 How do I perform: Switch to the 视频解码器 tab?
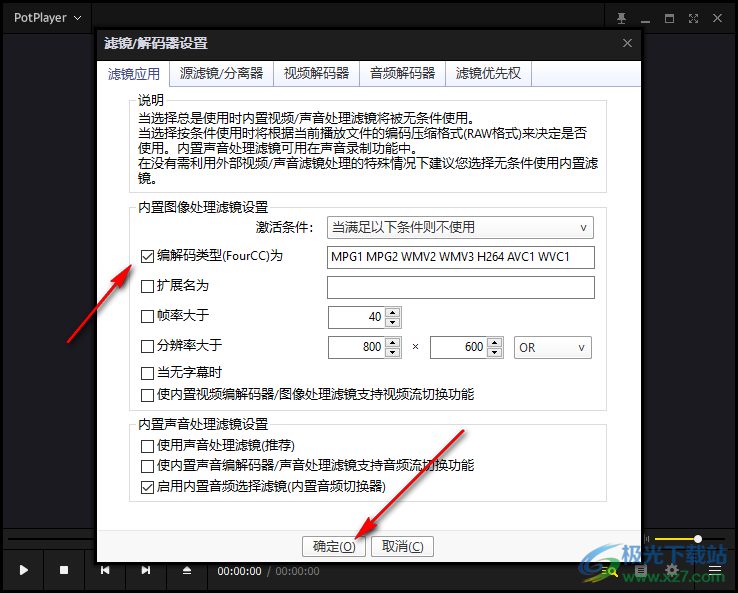[x=316, y=73]
